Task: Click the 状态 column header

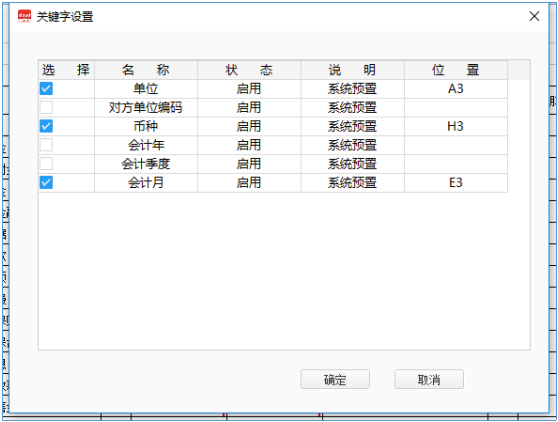Action: pyautogui.click(x=249, y=70)
